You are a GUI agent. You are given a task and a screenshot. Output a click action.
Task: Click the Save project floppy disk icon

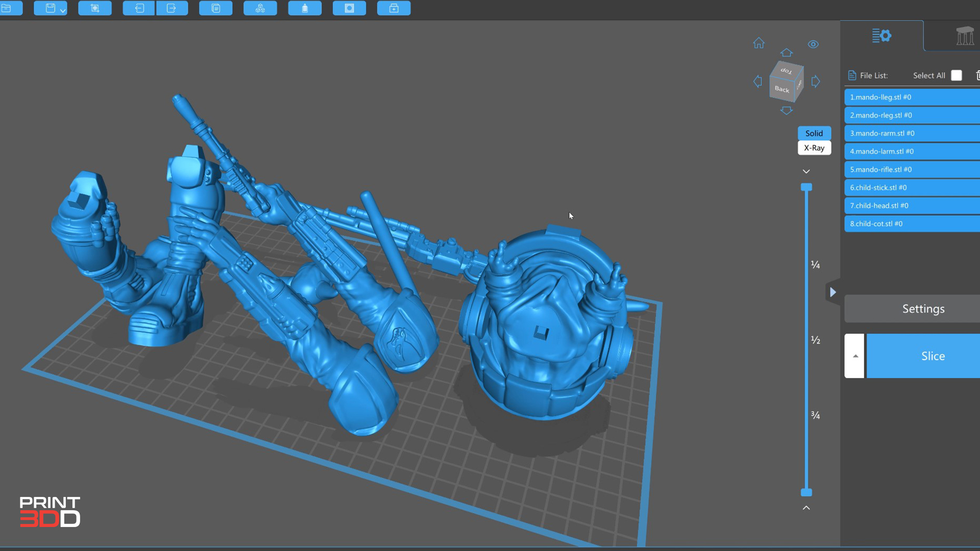coord(50,8)
